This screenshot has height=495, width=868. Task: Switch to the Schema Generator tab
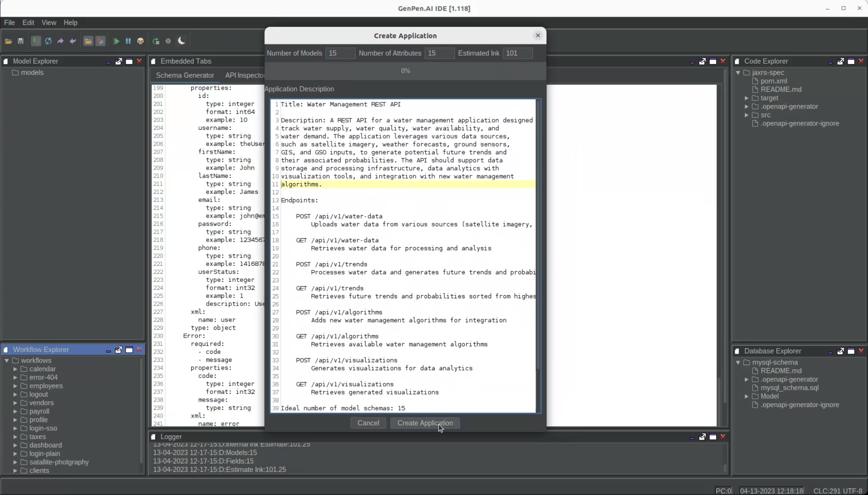pos(185,75)
